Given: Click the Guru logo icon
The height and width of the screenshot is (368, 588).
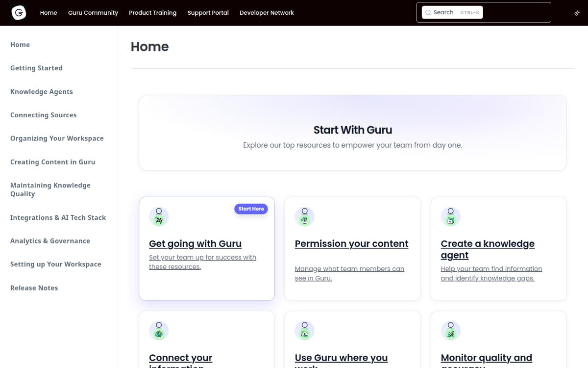Looking at the screenshot, I should tap(19, 13).
